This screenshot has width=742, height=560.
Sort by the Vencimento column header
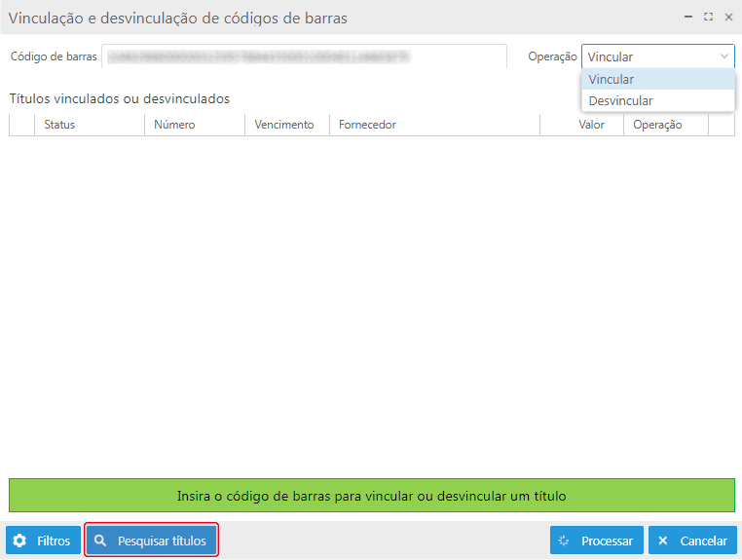[x=284, y=125]
